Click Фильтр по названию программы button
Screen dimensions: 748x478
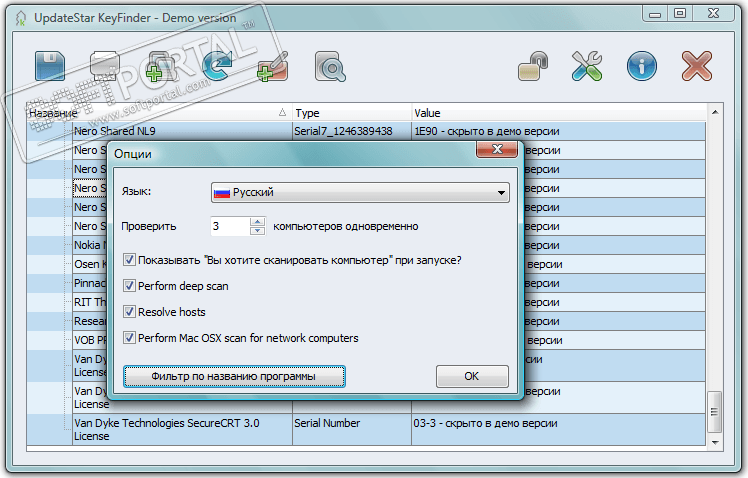click(234, 376)
